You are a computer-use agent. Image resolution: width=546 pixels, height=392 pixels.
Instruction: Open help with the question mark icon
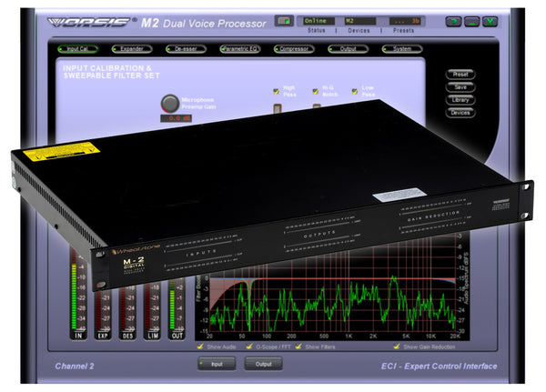click(x=454, y=22)
